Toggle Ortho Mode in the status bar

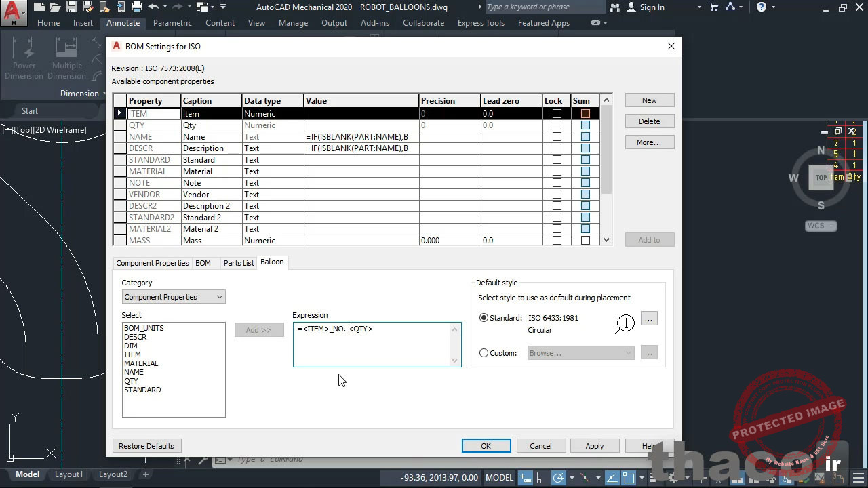tap(542, 477)
